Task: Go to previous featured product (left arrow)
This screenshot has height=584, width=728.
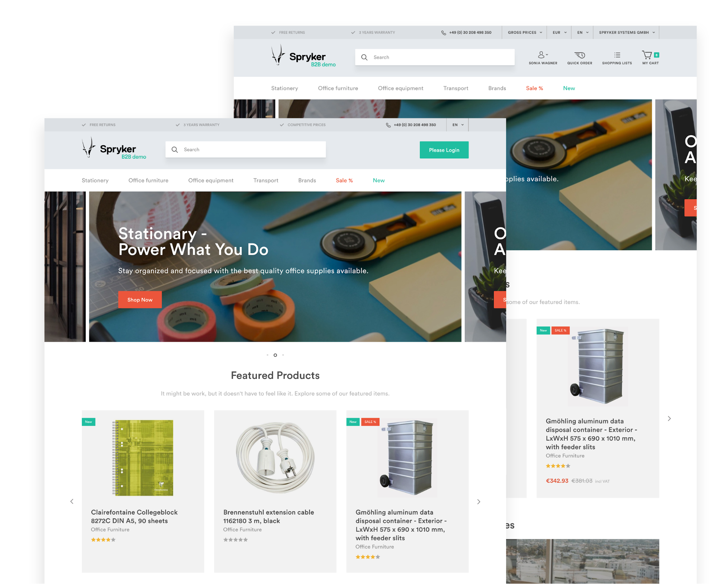Action: coord(72,501)
